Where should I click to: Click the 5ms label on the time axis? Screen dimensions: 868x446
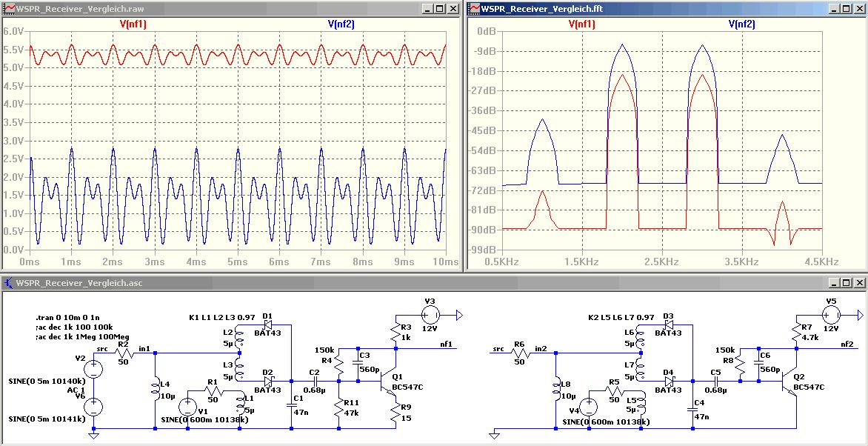(x=237, y=262)
